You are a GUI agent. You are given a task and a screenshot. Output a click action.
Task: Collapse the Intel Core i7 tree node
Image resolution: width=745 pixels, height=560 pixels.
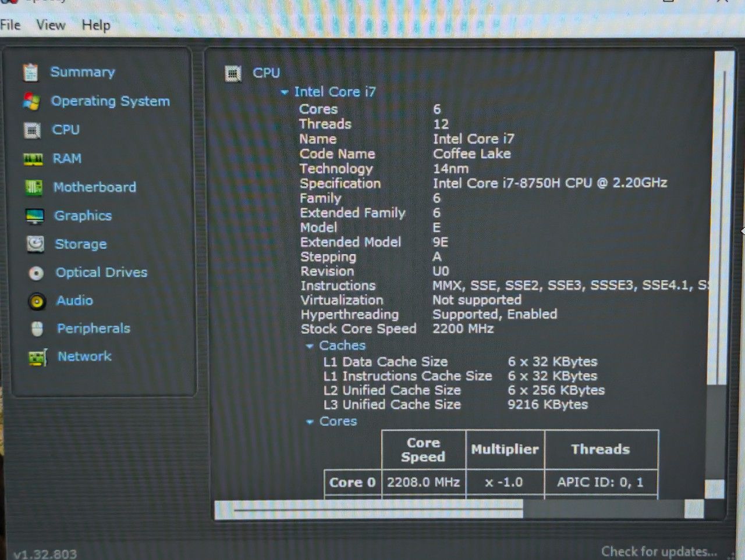(285, 92)
